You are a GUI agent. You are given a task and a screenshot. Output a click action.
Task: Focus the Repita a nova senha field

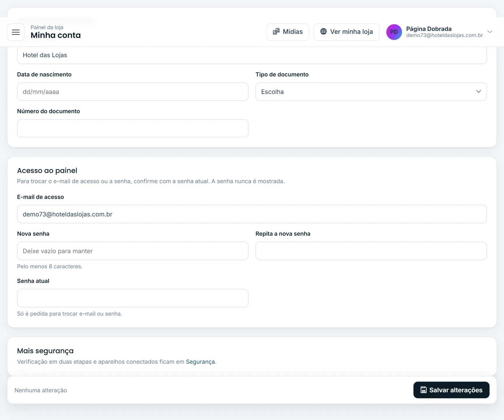[371, 251]
